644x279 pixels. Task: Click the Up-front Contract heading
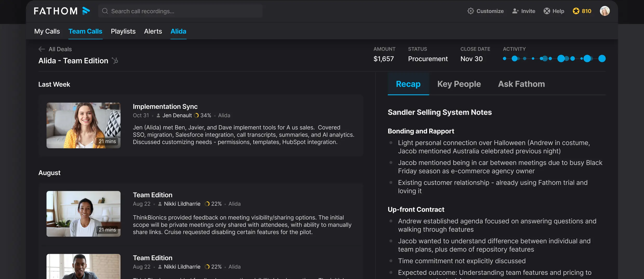click(416, 209)
